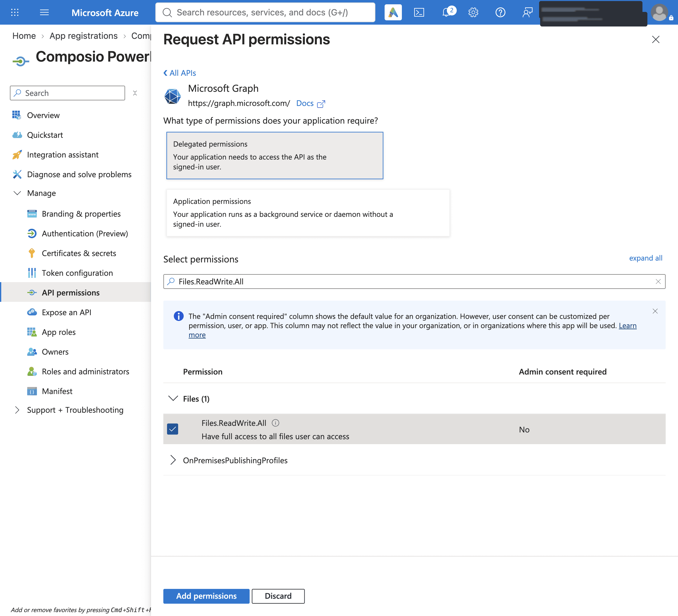This screenshot has height=616, width=678.
Task: Select Delegated permissions option
Action: coord(275,155)
